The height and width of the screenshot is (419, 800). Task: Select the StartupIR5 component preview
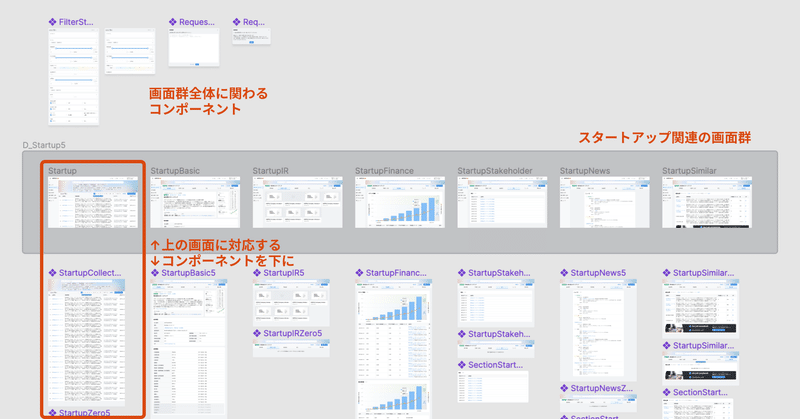291,303
